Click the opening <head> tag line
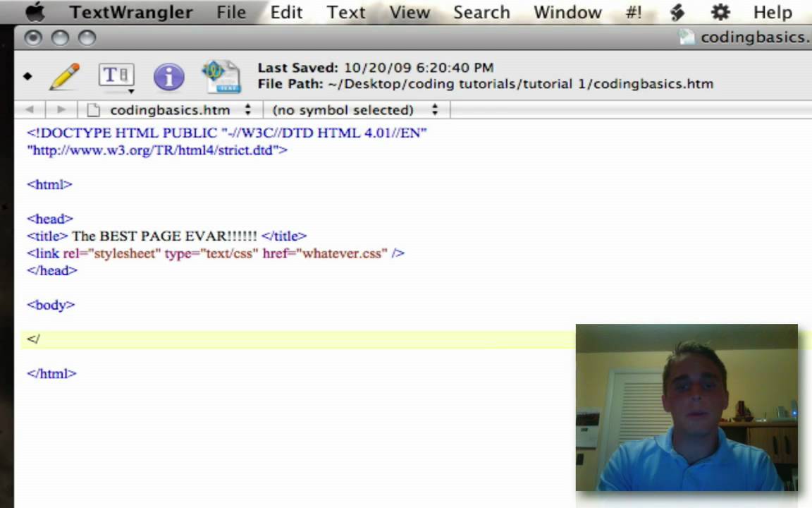Image resolution: width=812 pixels, height=508 pixels. (x=50, y=219)
